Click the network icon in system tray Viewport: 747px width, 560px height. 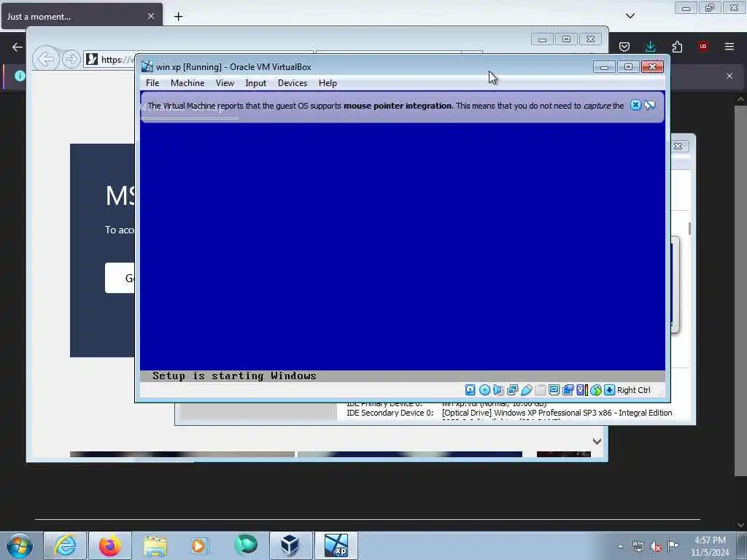(x=638, y=547)
